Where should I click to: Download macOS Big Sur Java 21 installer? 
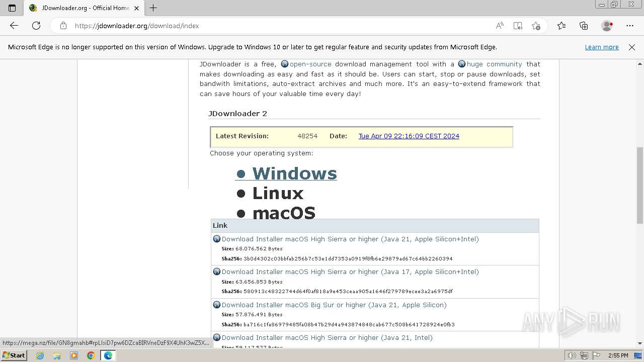pyautogui.click(x=334, y=305)
